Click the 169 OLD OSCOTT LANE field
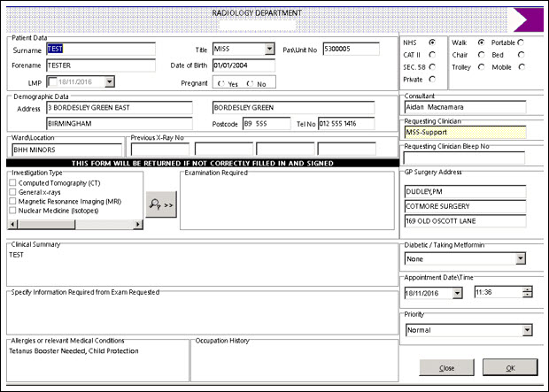Viewport: 549px width, 392px height. (465, 221)
